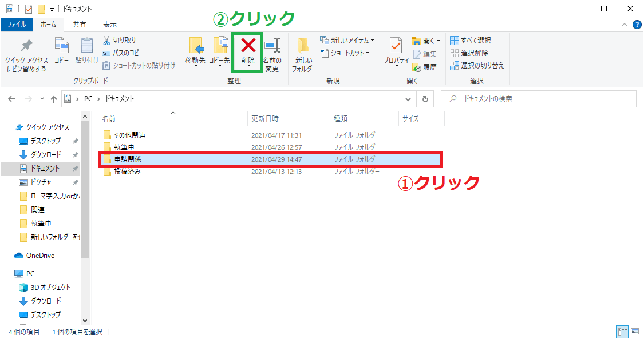Open 関連 folder in sidebar
Image resolution: width=644 pixels, height=339 pixels.
(33, 209)
